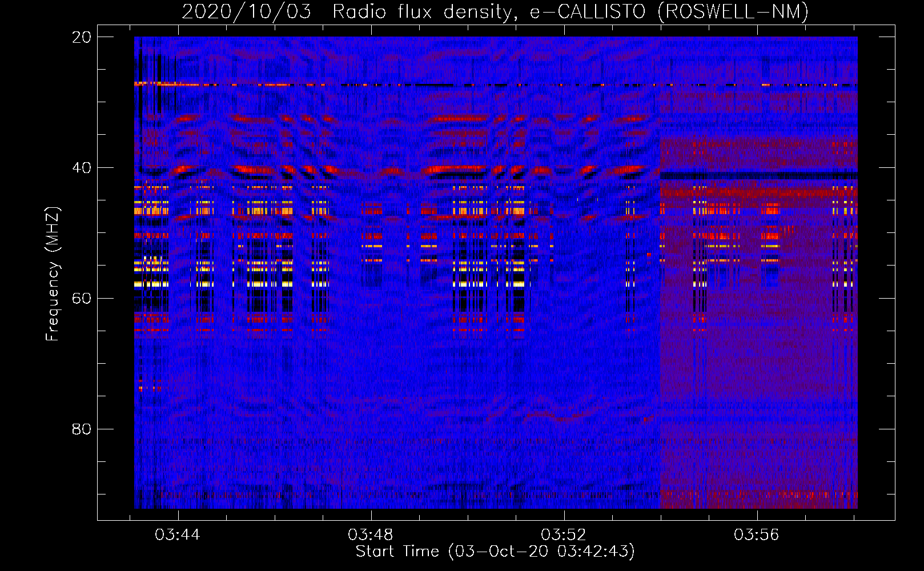Click the '03:56' time tick label

point(757,534)
